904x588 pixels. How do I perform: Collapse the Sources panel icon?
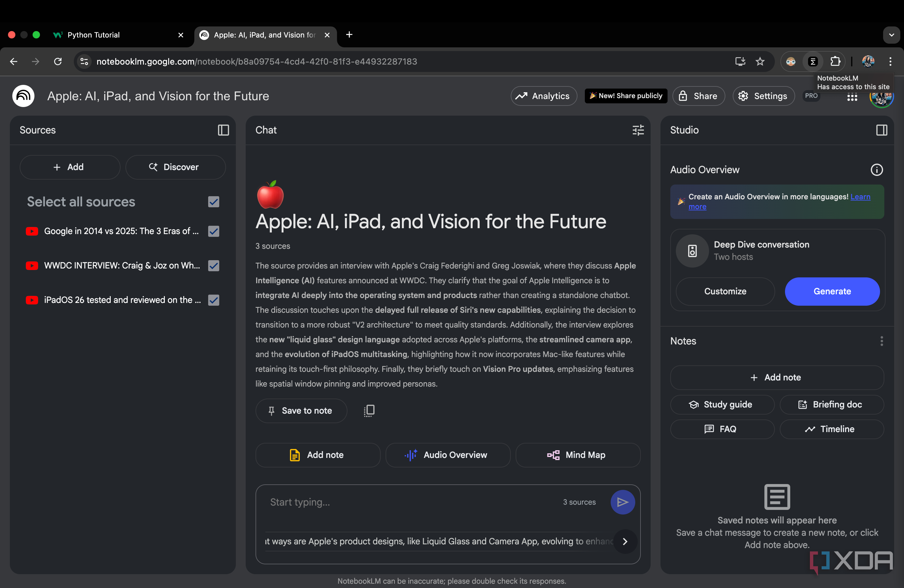coord(223,130)
